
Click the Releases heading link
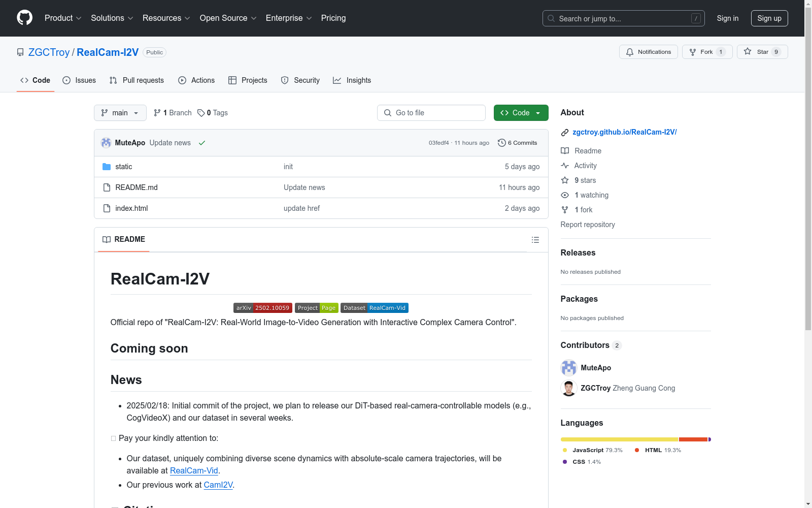(578, 252)
